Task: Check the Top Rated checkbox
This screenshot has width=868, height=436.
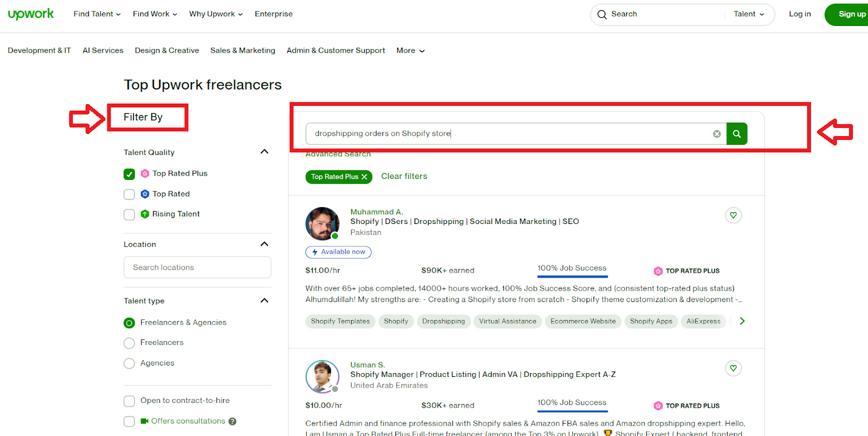Action: click(129, 194)
